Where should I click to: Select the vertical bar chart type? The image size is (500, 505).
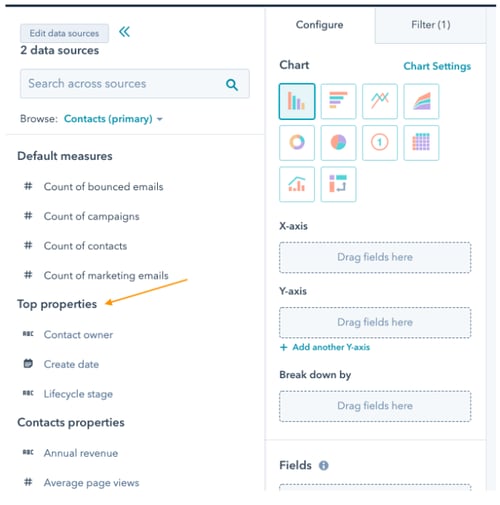point(297,101)
